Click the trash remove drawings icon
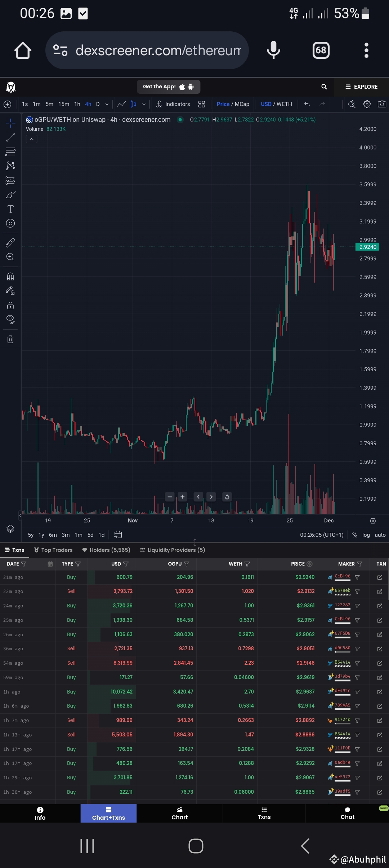This screenshot has width=389, height=868. point(10,339)
